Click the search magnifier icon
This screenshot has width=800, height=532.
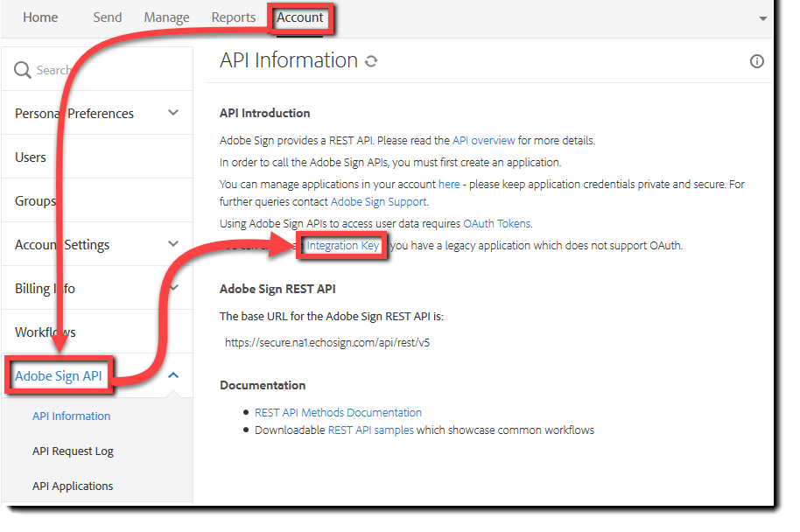coord(23,70)
